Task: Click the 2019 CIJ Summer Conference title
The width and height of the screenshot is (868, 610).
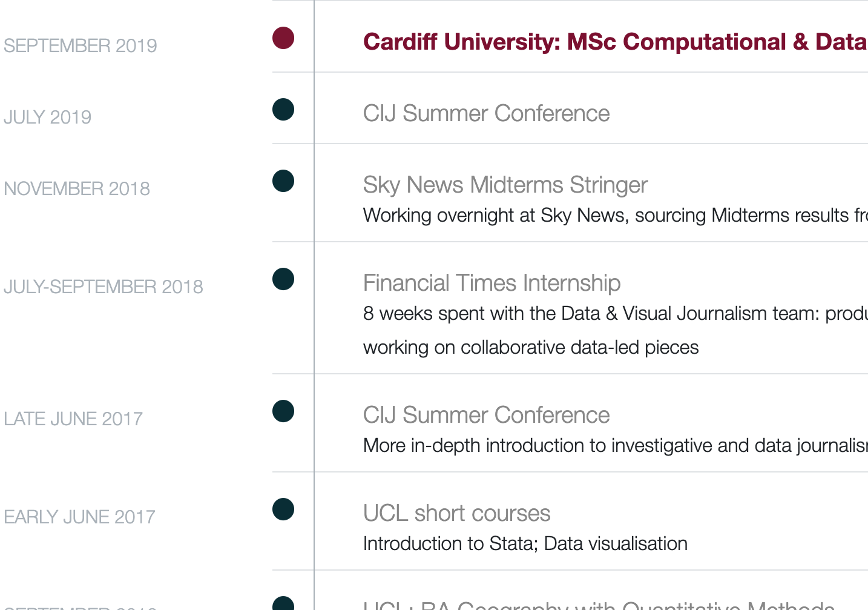Action: coord(486,113)
